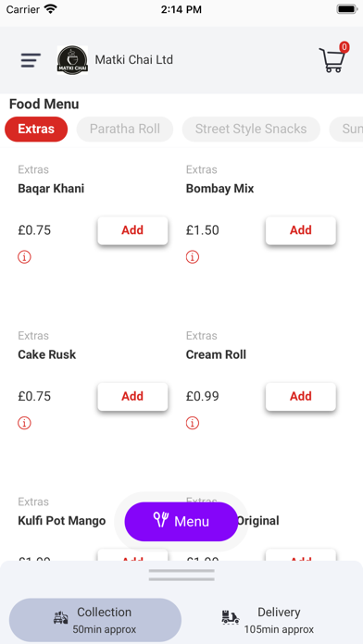Expand the bottom sheet drag handle

pyautogui.click(x=181, y=575)
